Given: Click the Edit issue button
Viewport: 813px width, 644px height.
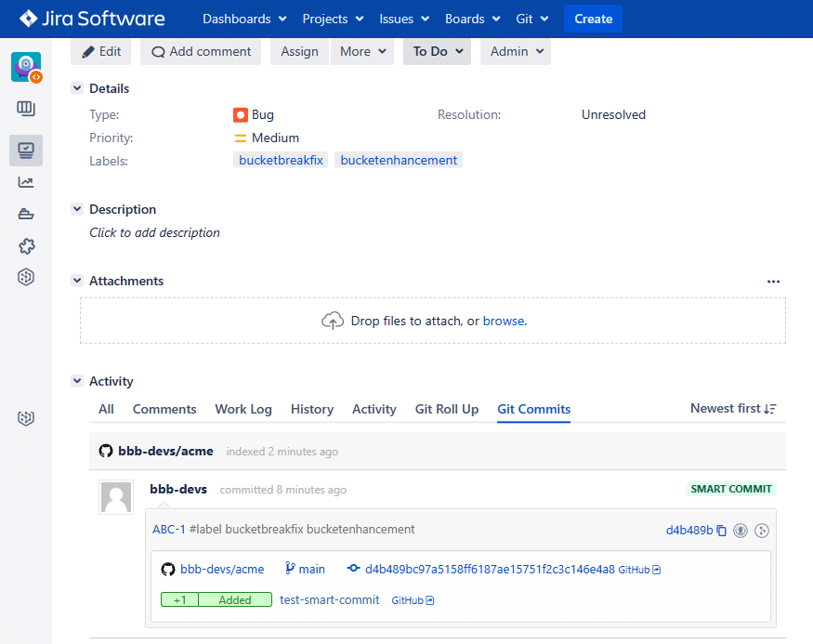Looking at the screenshot, I should pyautogui.click(x=101, y=51).
